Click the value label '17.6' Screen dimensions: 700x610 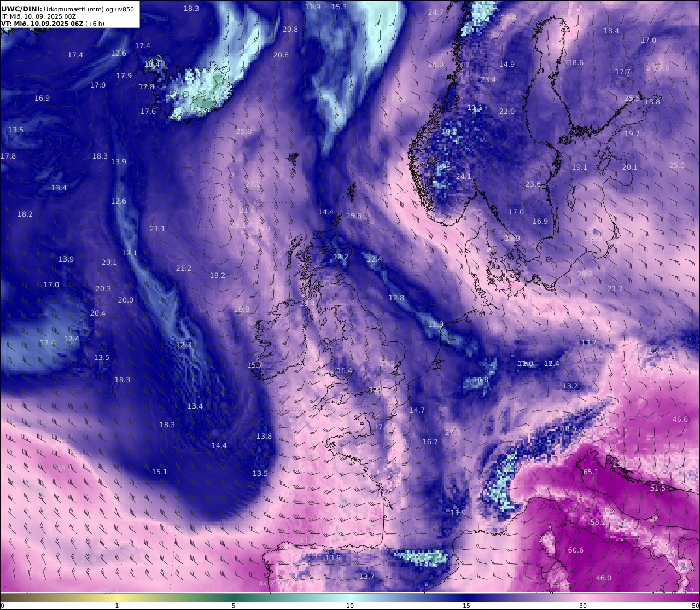click(x=148, y=111)
